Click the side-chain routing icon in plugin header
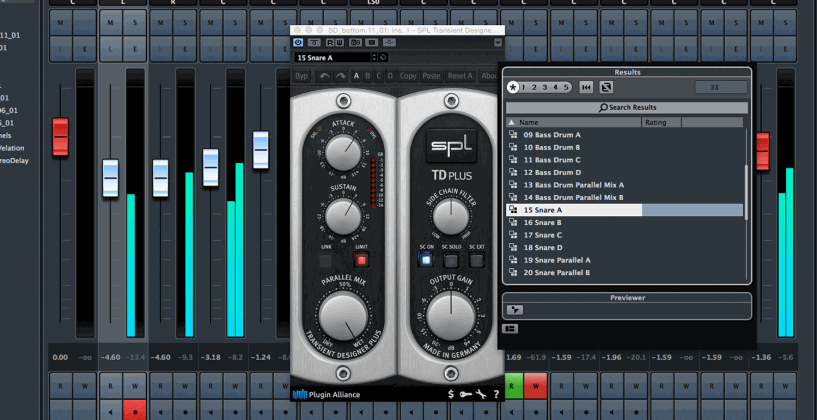Image resolution: width=817 pixels, height=420 pixels. click(x=390, y=42)
